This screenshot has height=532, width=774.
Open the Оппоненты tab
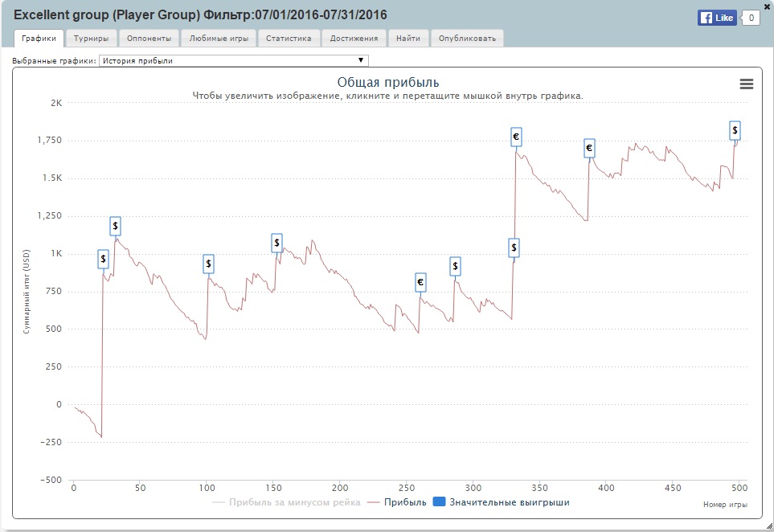(x=149, y=38)
